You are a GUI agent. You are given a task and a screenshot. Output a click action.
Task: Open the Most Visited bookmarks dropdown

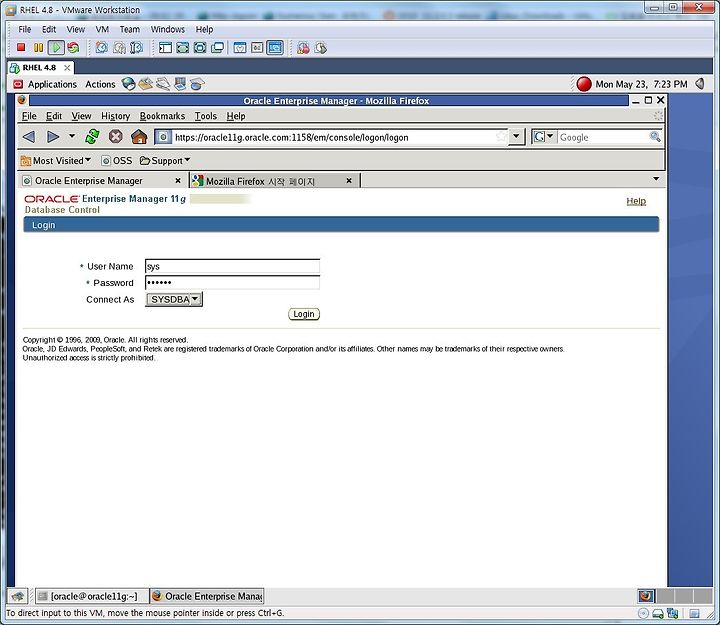pos(56,161)
